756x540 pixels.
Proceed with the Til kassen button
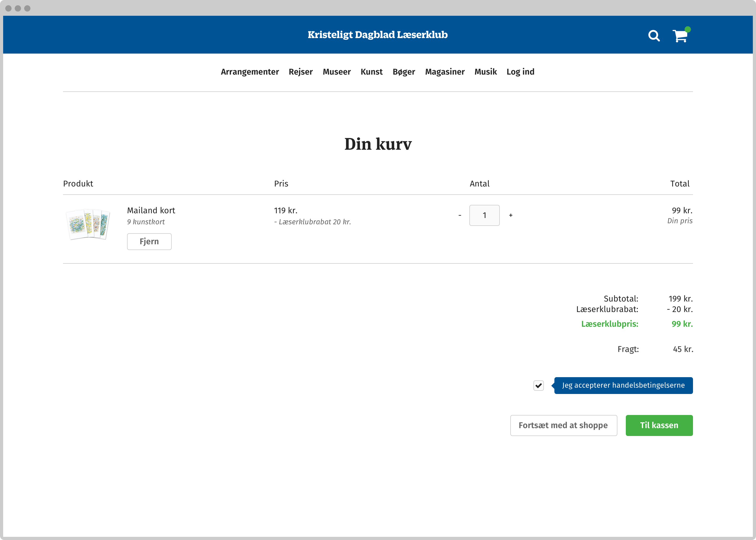pyautogui.click(x=659, y=425)
